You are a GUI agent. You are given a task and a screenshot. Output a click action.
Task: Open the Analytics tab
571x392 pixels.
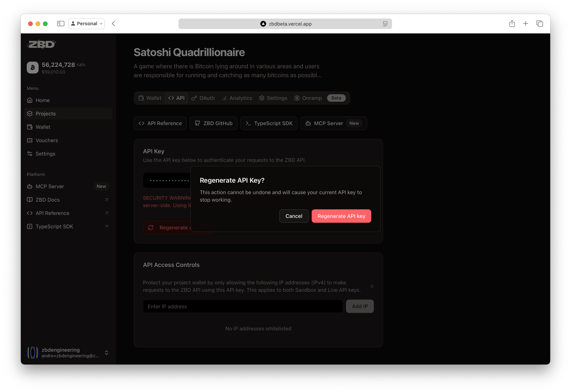pos(237,98)
